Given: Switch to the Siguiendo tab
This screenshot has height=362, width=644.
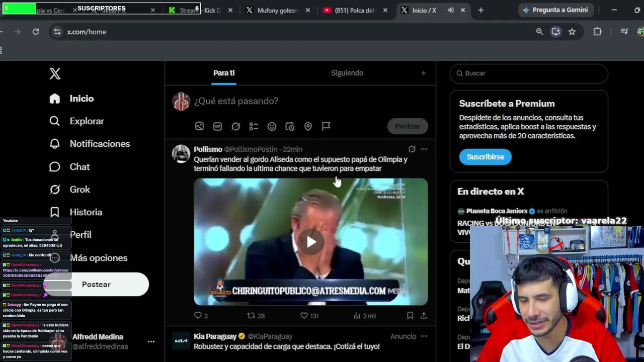Looking at the screenshot, I should pyautogui.click(x=347, y=73).
